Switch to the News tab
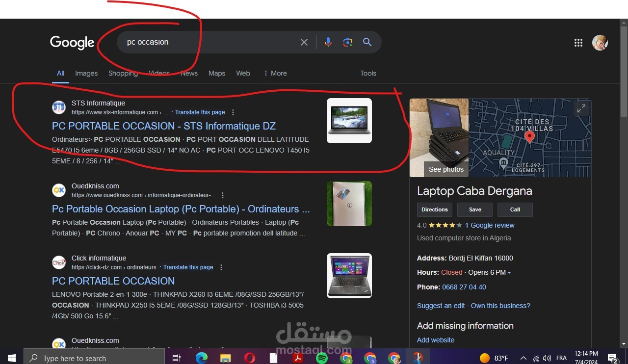The height and width of the screenshot is (364, 628). point(189,73)
